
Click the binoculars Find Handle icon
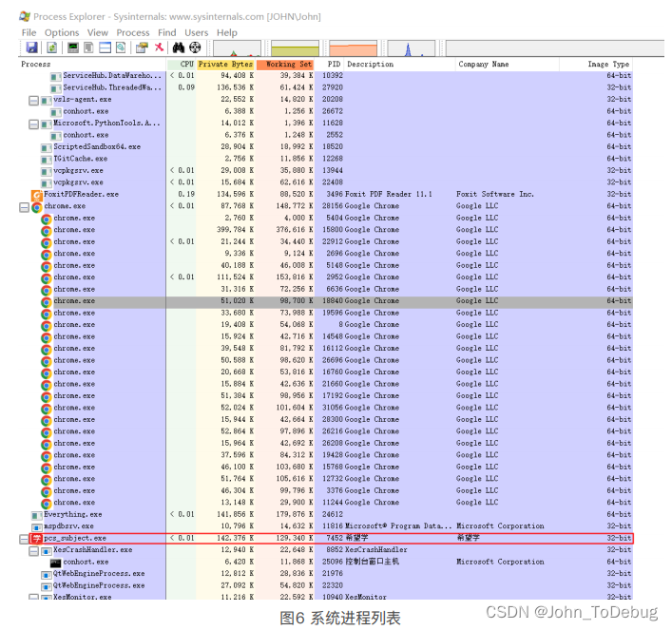coord(179,48)
